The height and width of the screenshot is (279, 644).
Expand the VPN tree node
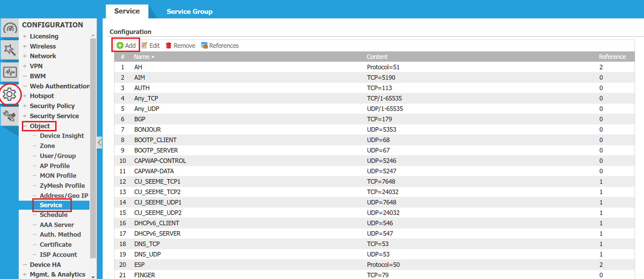pyautogui.click(x=25, y=66)
